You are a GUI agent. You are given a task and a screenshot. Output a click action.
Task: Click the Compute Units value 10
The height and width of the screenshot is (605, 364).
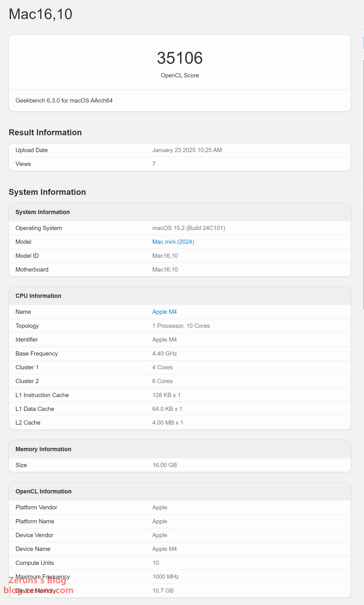tap(155, 563)
